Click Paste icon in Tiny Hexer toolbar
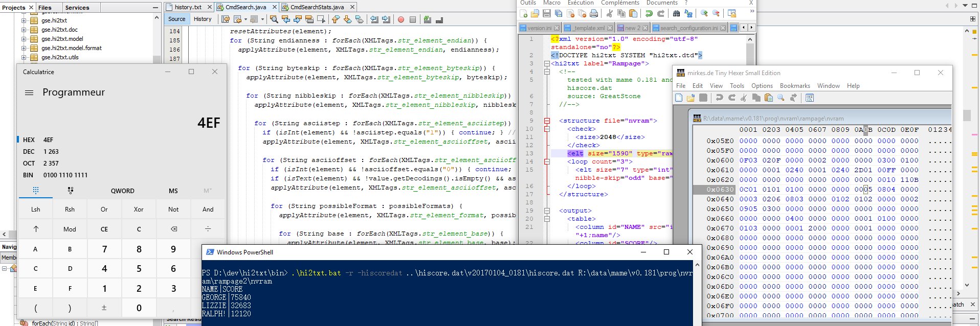Image resolution: width=980 pixels, height=326 pixels. pyautogui.click(x=768, y=98)
